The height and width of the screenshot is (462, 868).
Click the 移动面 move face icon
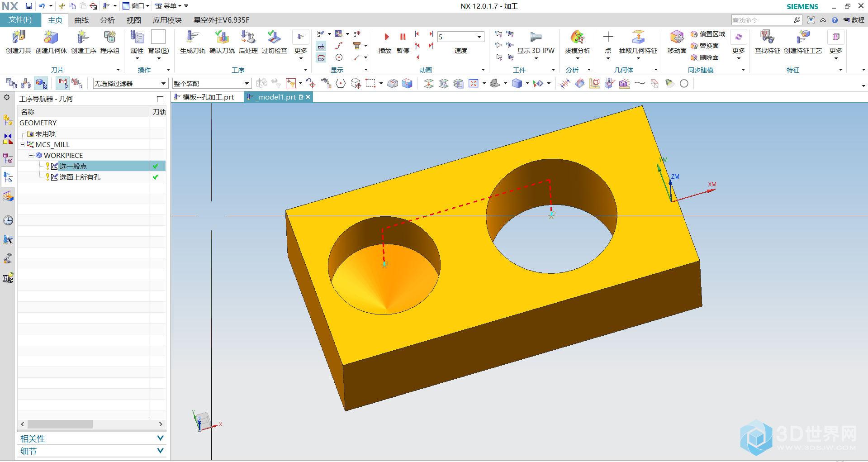[x=677, y=37]
